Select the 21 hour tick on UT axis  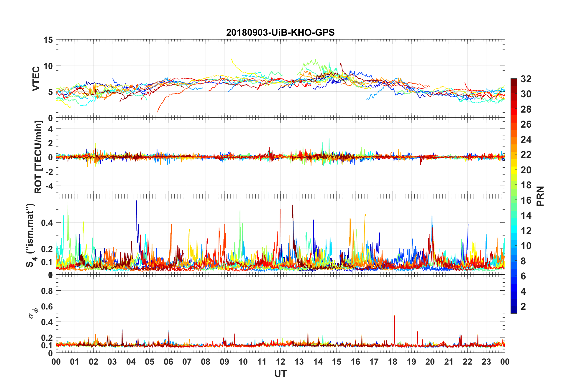coord(449,362)
